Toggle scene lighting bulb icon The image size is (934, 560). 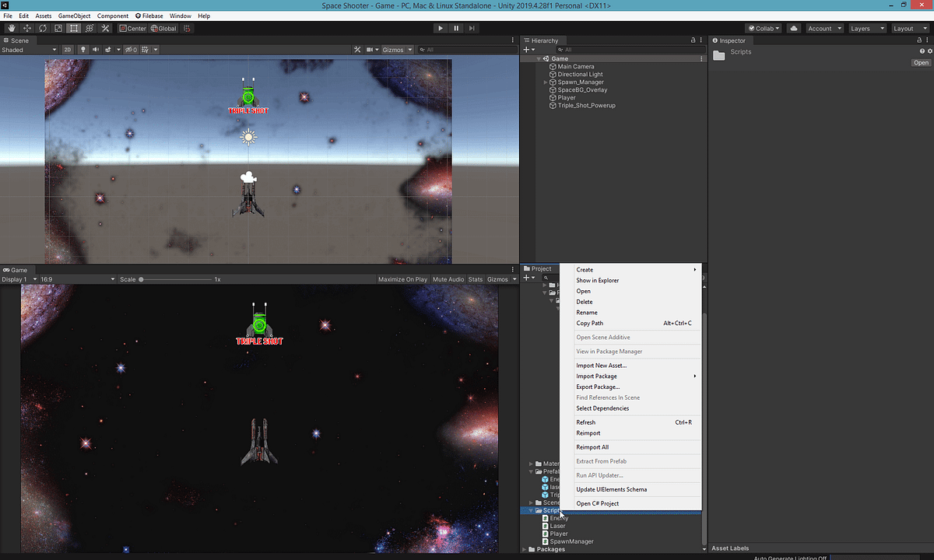pos(83,50)
